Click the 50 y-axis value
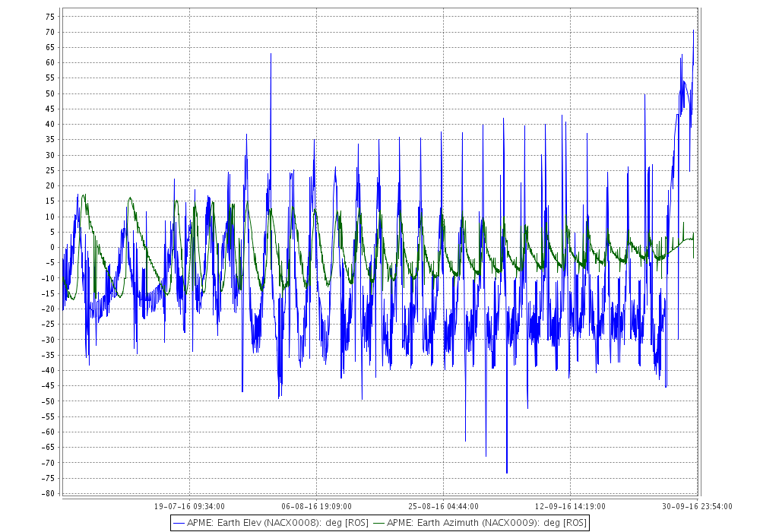 pyautogui.click(x=50, y=93)
